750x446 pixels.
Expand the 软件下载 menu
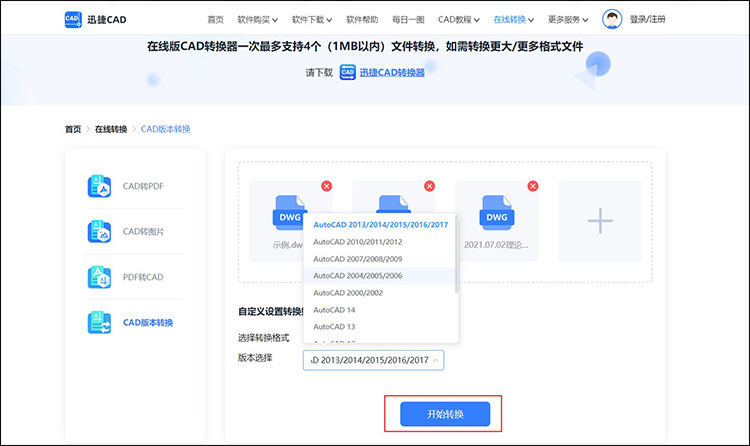[312, 20]
